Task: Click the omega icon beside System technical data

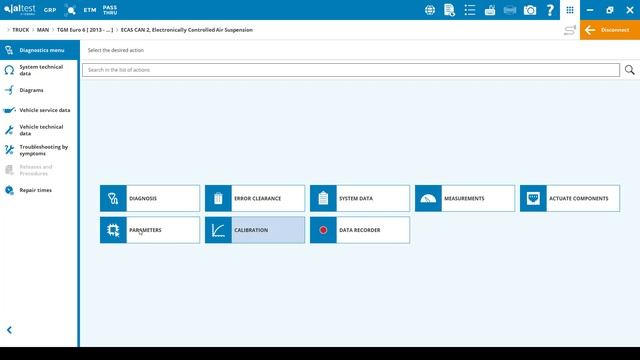Action: point(9,70)
